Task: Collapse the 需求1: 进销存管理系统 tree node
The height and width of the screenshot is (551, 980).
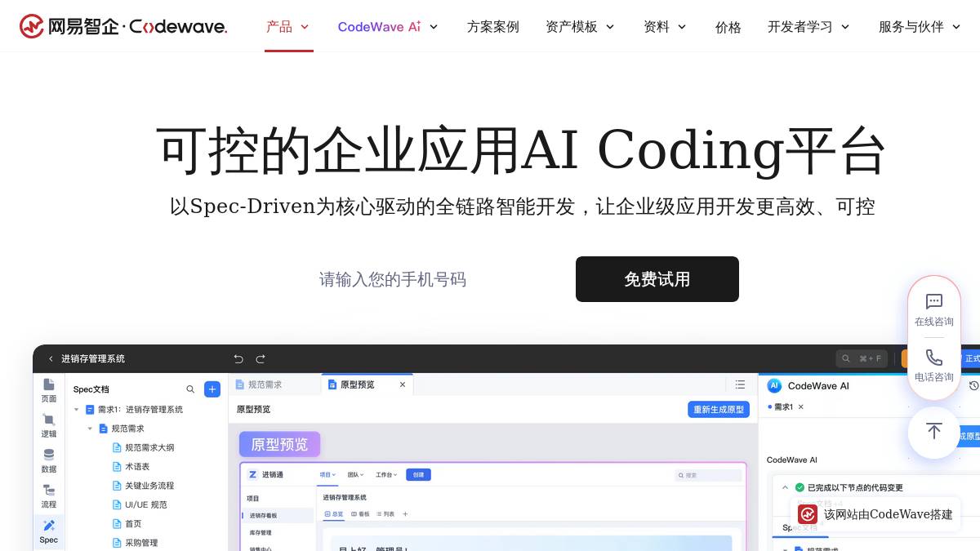Action: click(x=77, y=409)
